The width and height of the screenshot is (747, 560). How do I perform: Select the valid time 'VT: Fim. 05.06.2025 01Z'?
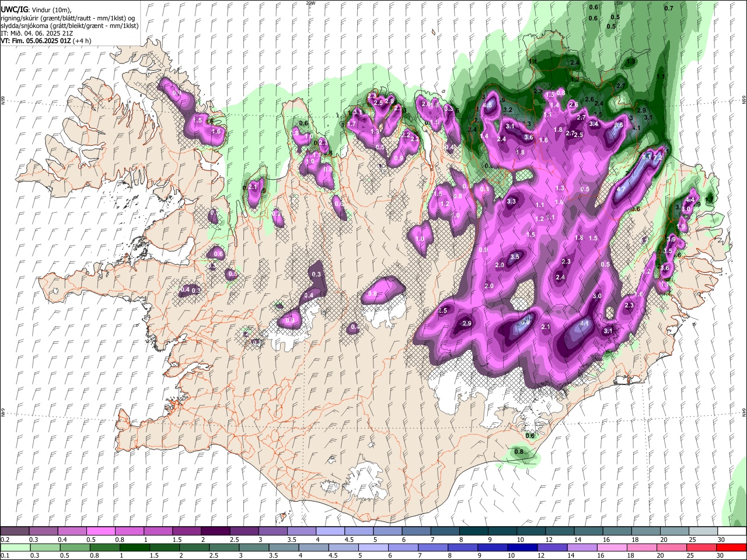pos(35,41)
